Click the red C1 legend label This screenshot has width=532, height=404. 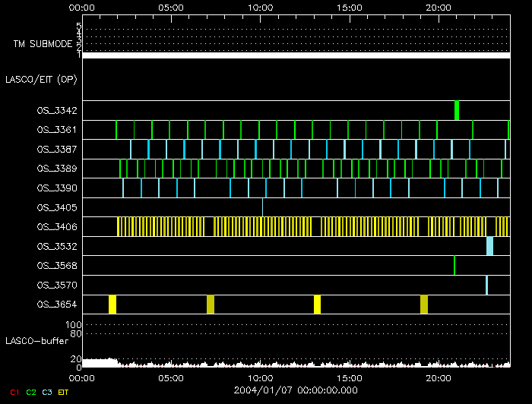point(14,392)
